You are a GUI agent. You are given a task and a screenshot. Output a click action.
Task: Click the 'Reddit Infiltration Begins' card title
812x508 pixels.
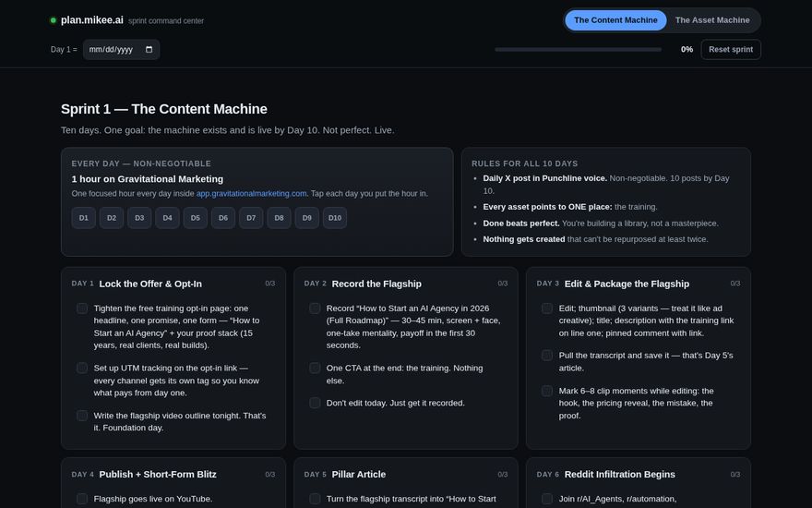[619, 475]
